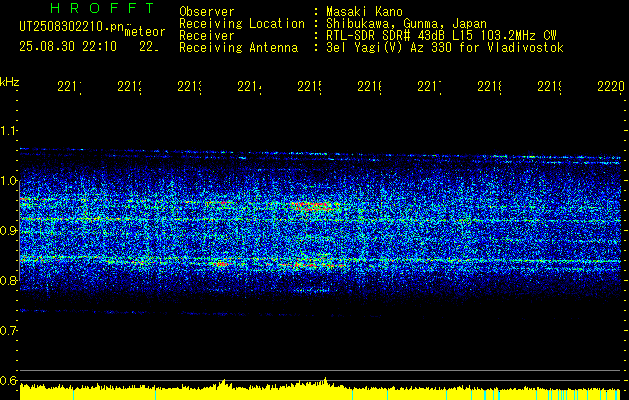Click the 'Receiver' field label
This screenshot has height=400, width=629.
click(207, 36)
